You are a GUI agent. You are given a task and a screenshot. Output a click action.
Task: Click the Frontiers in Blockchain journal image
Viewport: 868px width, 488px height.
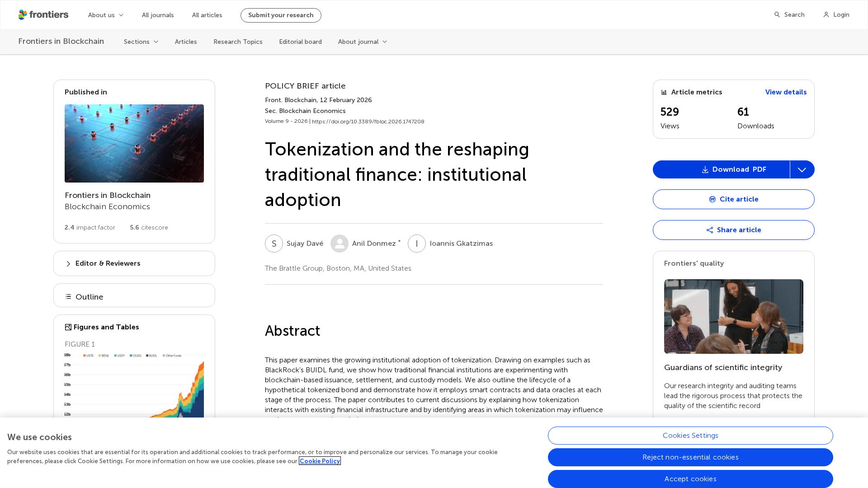tap(134, 143)
